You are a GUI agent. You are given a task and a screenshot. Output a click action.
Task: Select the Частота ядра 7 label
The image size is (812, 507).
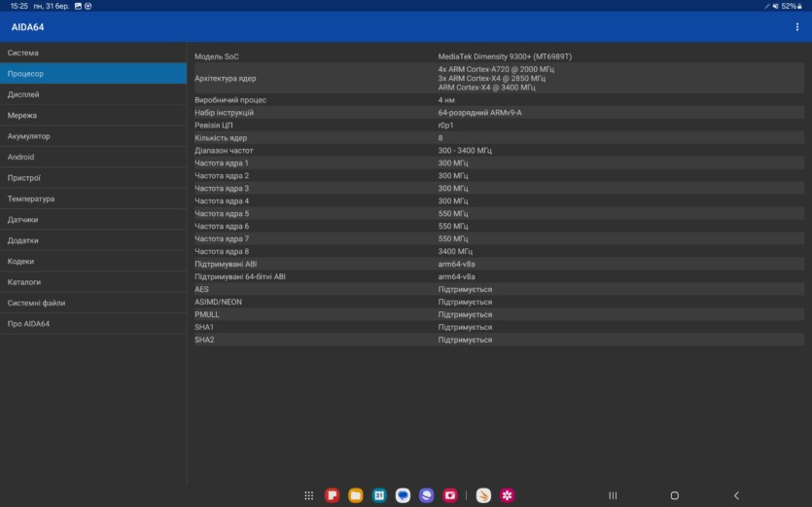222,238
